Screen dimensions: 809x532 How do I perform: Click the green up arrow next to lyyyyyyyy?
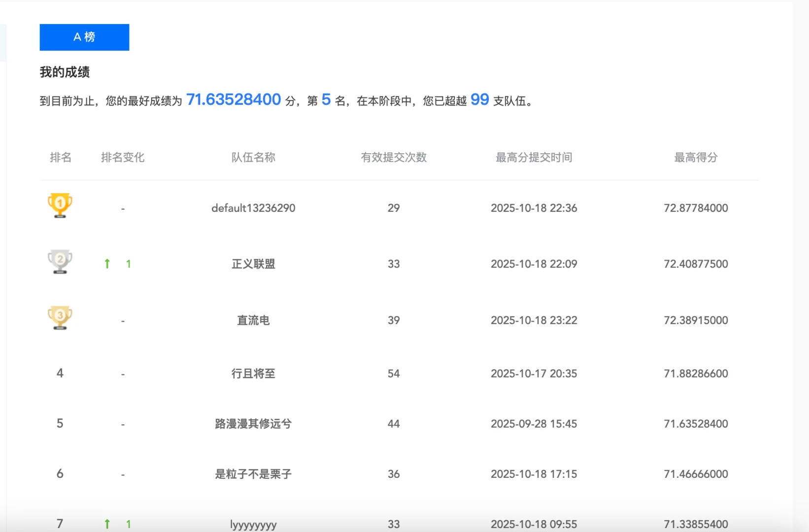tap(107, 524)
